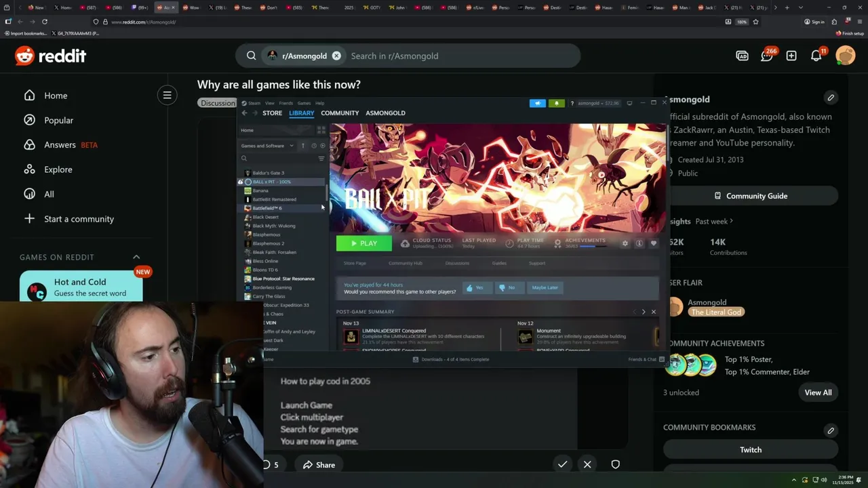Click the recent activity clock icon in Steam sidebar

[313, 146]
